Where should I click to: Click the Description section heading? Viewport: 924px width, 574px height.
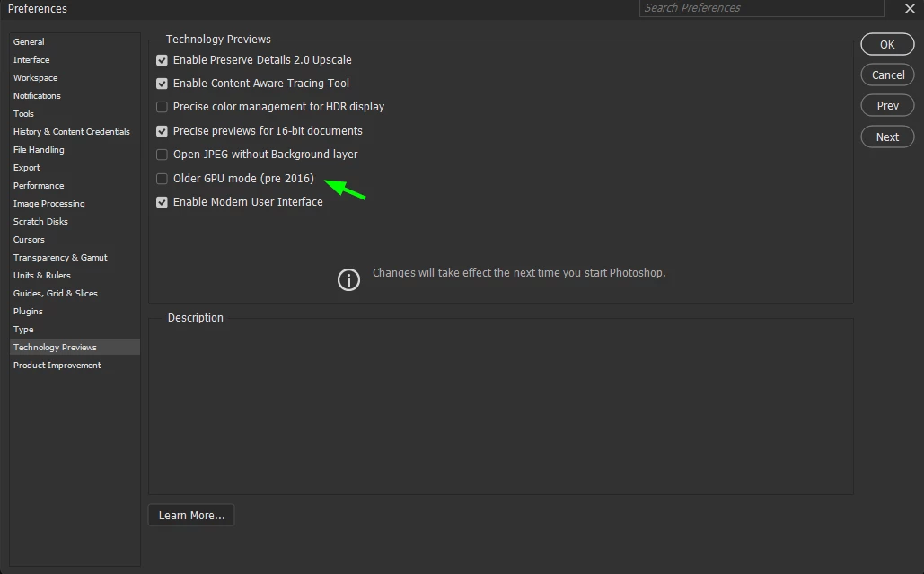tap(196, 318)
